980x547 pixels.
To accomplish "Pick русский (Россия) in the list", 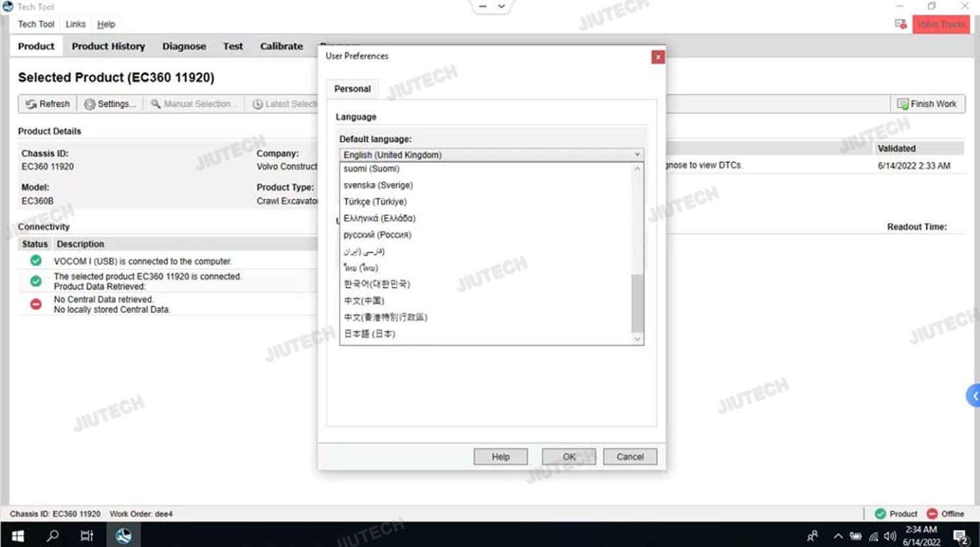I will pyautogui.click(x=378, y=235).
